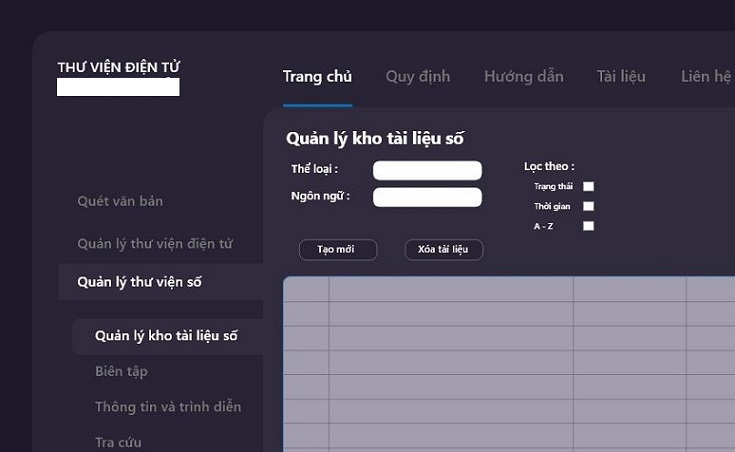Go to the Tài liệu tab
This screenshot has width=735, height=452.
[x=621, y=76]
